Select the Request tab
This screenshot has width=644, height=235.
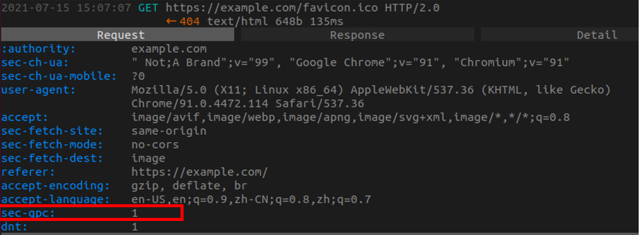120,35
